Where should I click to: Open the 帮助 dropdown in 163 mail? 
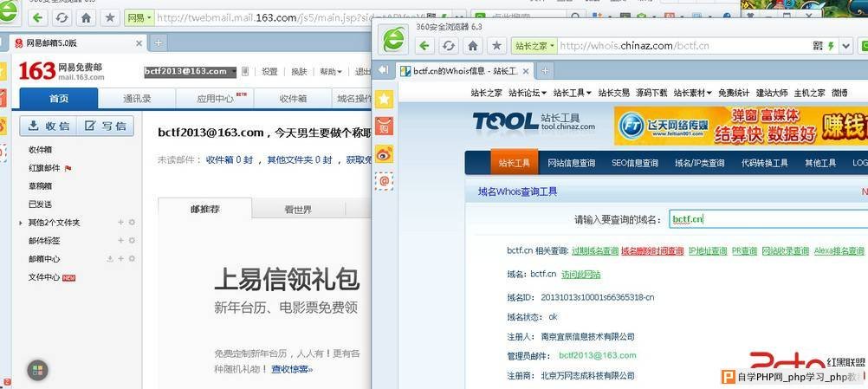331,71
